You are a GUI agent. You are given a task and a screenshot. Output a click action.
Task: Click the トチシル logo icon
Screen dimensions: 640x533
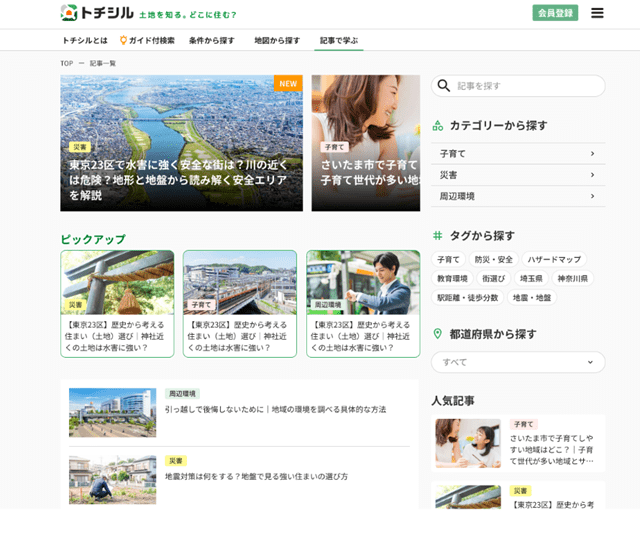[x=69, y=13]
